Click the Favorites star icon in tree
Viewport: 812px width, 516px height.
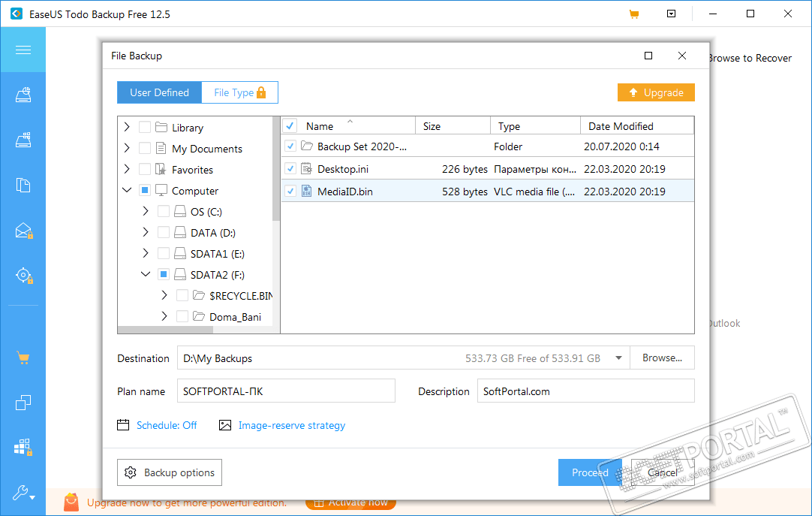[x=161, y=170]
